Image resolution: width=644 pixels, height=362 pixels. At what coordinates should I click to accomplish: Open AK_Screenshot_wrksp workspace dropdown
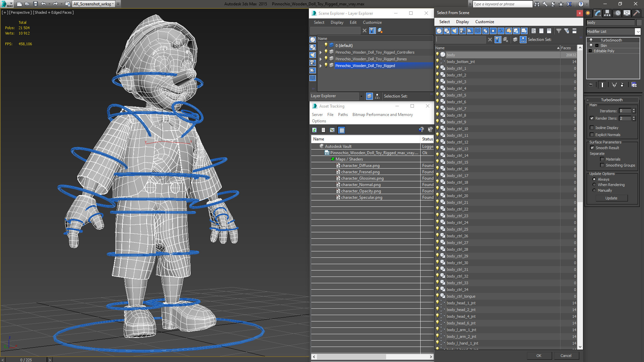113,4
